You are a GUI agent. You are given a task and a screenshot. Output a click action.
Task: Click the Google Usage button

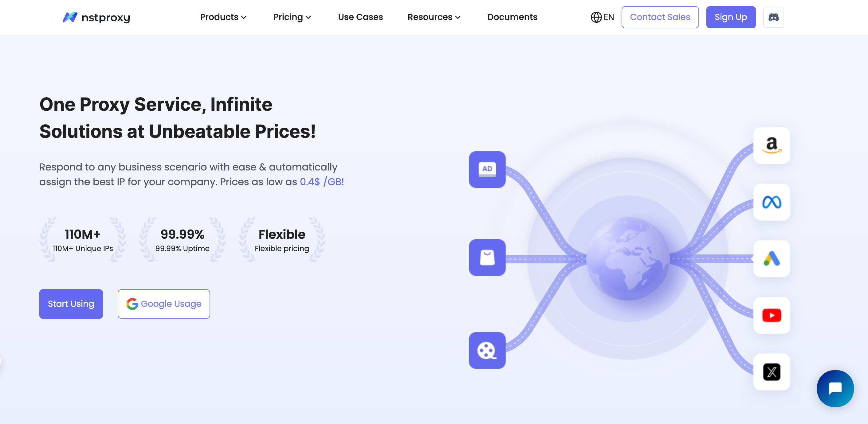pos(164,304)
